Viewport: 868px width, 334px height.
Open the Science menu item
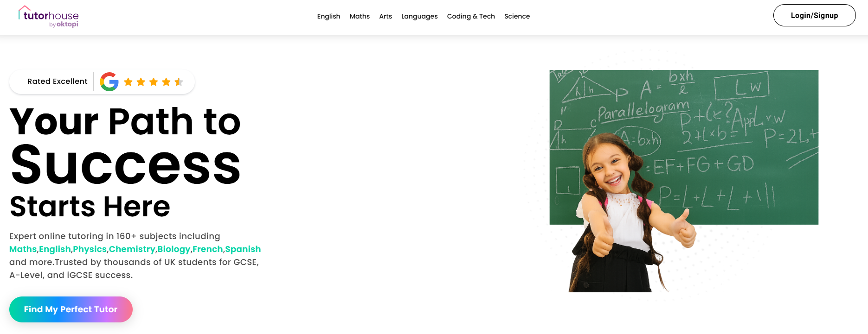coord(517,16)
